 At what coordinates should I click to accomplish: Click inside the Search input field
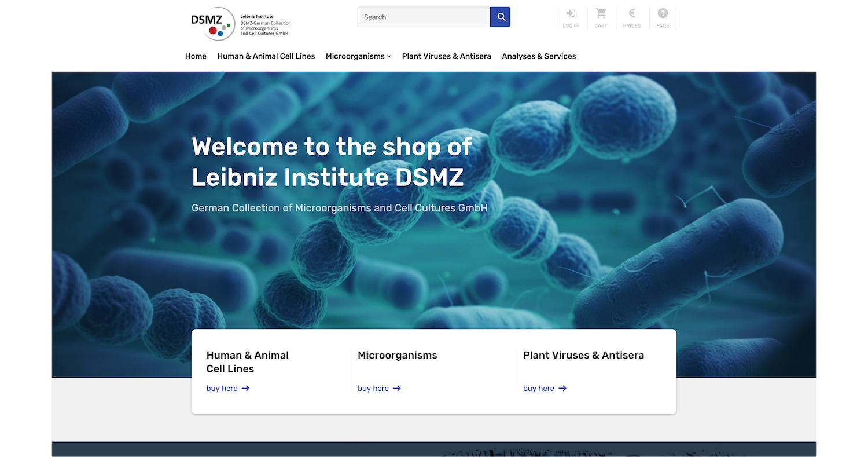(424, 17)
